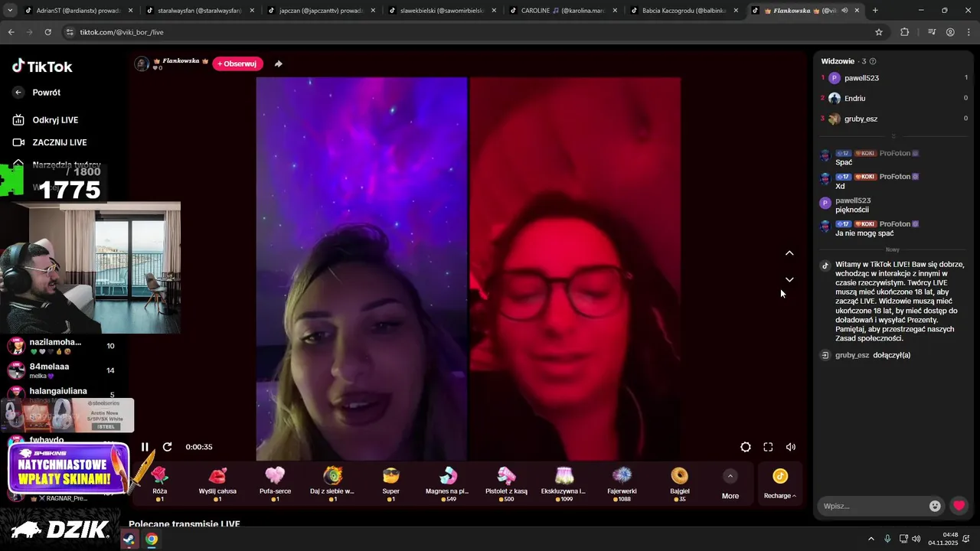The height and width of the screenshot is (551, 980).
Task: Send the Daj z siebie w... gift
Action: point(332,484)
